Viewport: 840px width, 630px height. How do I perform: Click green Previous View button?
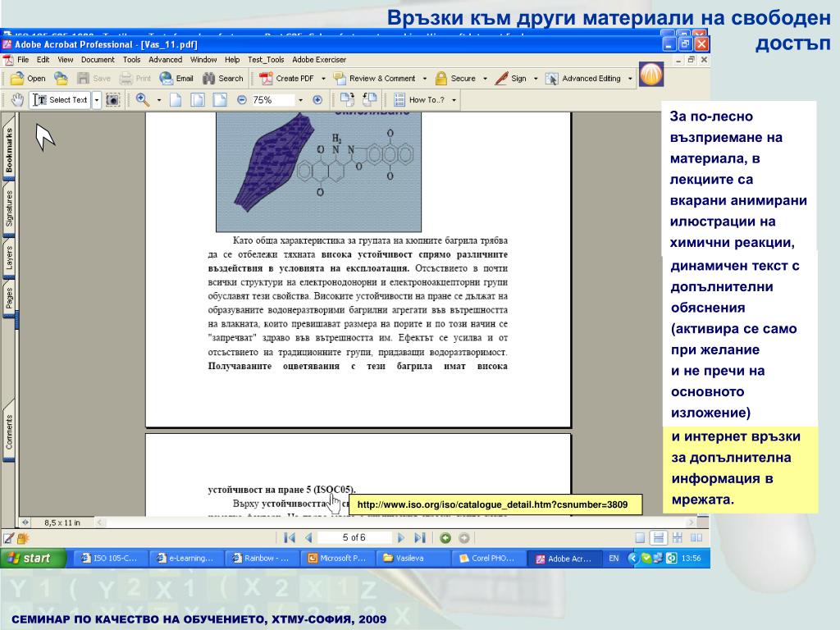pos(445,538)
